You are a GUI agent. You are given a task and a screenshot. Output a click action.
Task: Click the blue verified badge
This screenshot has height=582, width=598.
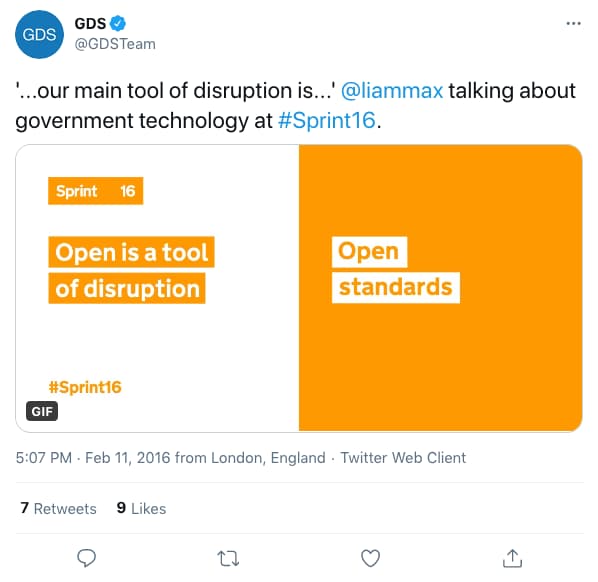[x=118, y=24]
